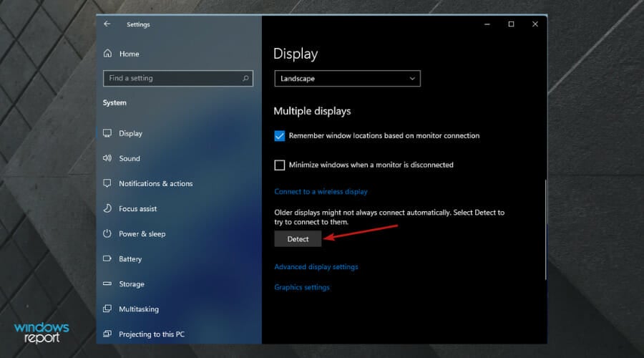Viewport: 644px width, 358px height.
Task: Click the Battery icon in sidebar
Action: point(107,258)
